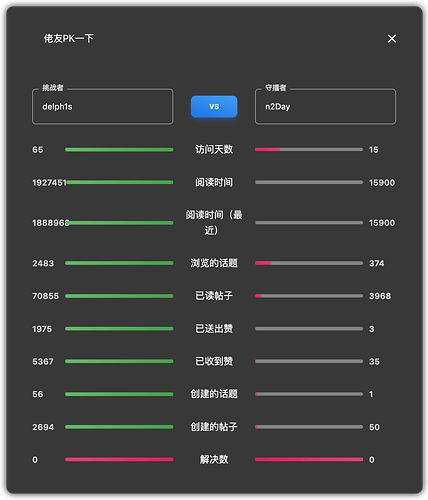The width and height of the screenshot is (428, 500).
Task: Click the challenger value 1975
Action: (x=42, y=329)
